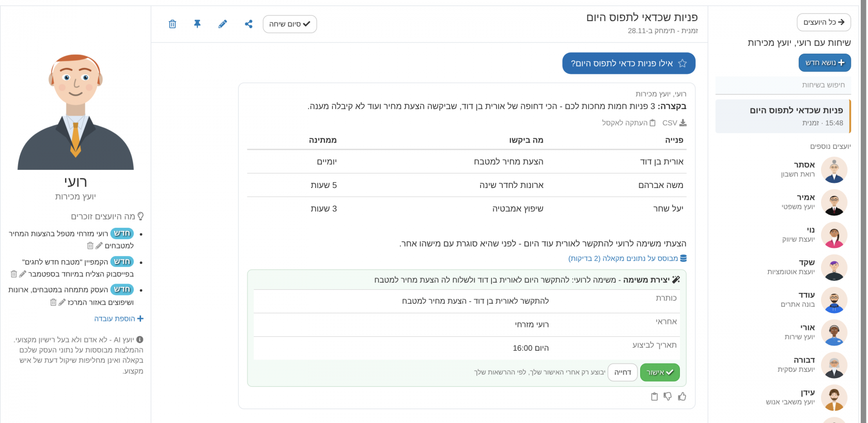The image size is (868, 423).
Task: Star the question 'אילו פניות כדאי לתפוס היום?'
Action: click(683, 63)
